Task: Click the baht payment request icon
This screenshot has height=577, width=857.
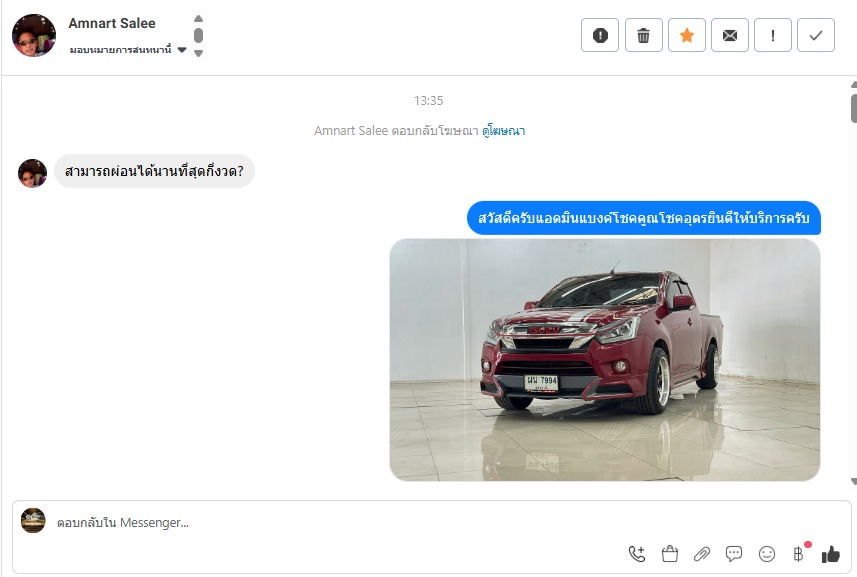Action: [x=799, y=554]
